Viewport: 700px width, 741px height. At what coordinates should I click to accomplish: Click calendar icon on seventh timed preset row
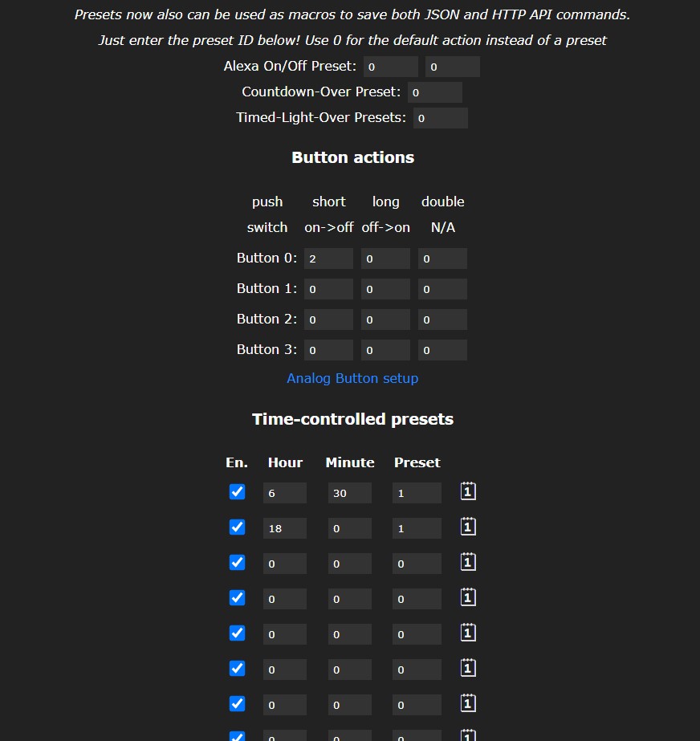[468, 703]
